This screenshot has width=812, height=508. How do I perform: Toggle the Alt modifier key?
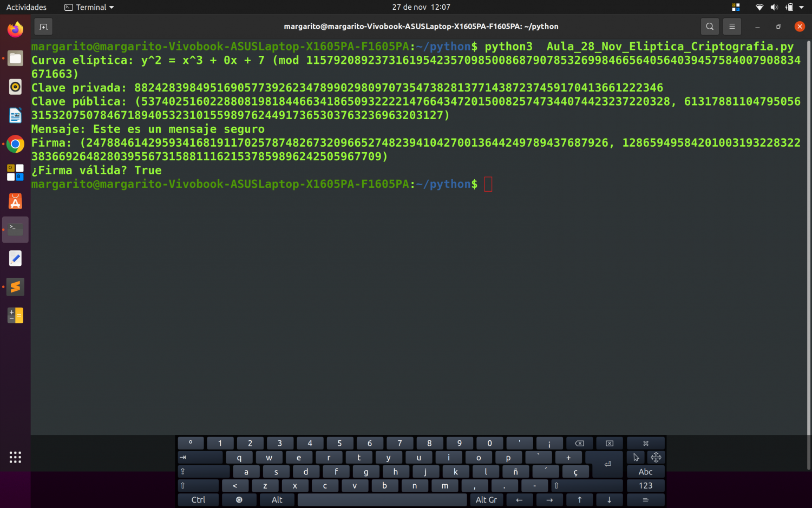pos(277,499)
